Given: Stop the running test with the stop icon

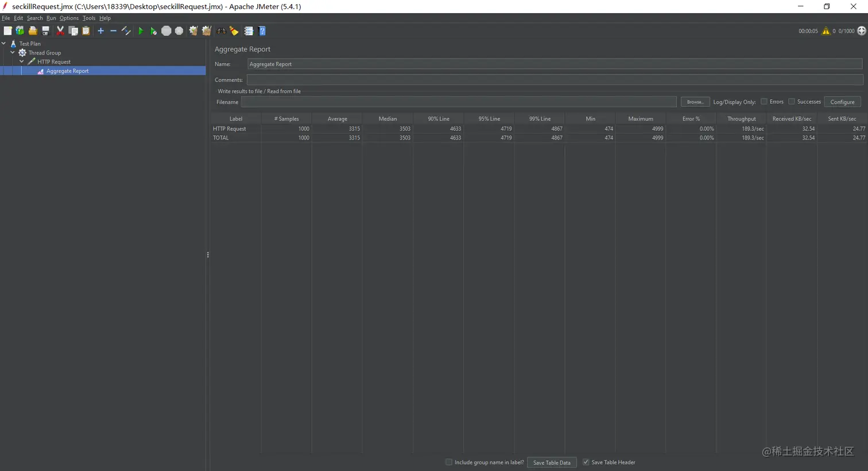Looking at the screenshot, I should 166,31.
